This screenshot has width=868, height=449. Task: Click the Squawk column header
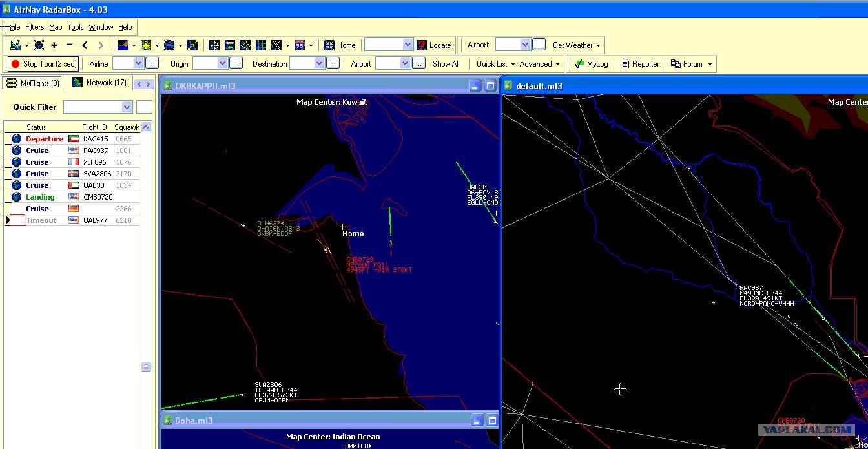click(x=126, y=127)
